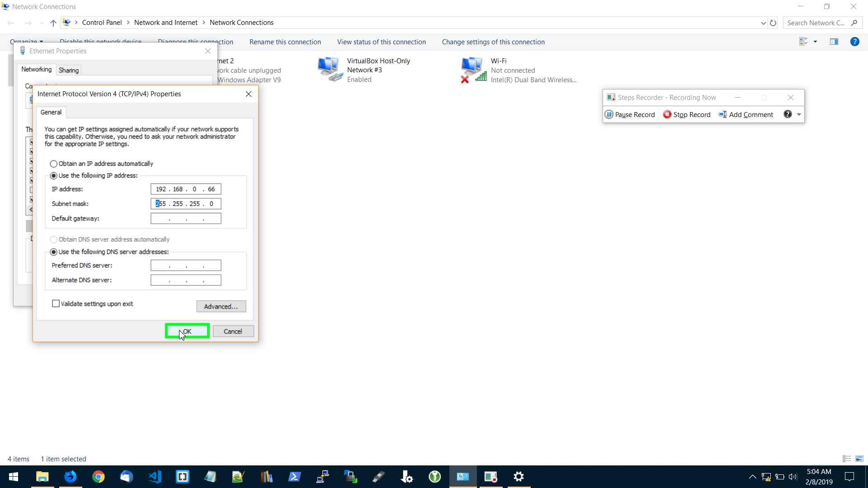Select VirtualBox Host-Only Network #3 icon
868x488 pixels.
coord(329,69)
